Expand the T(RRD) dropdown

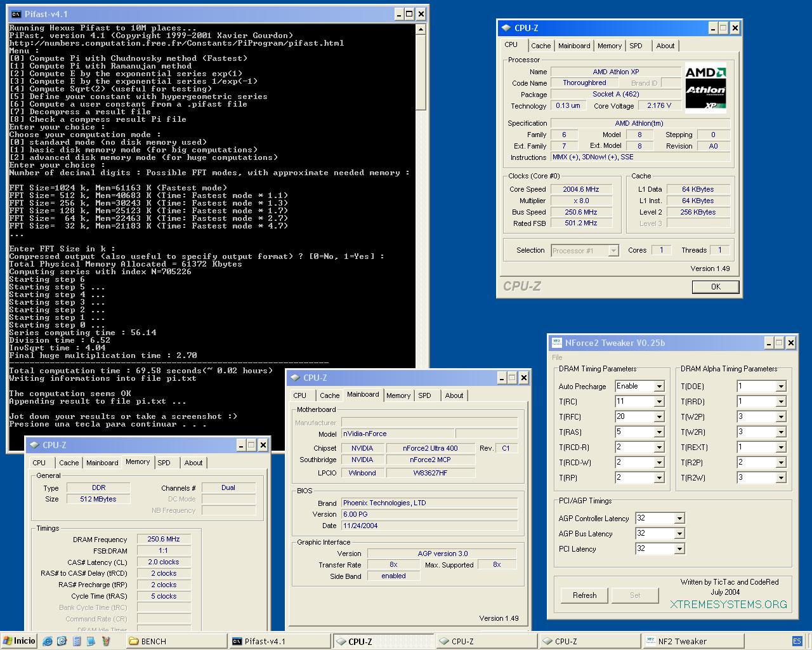781,402
